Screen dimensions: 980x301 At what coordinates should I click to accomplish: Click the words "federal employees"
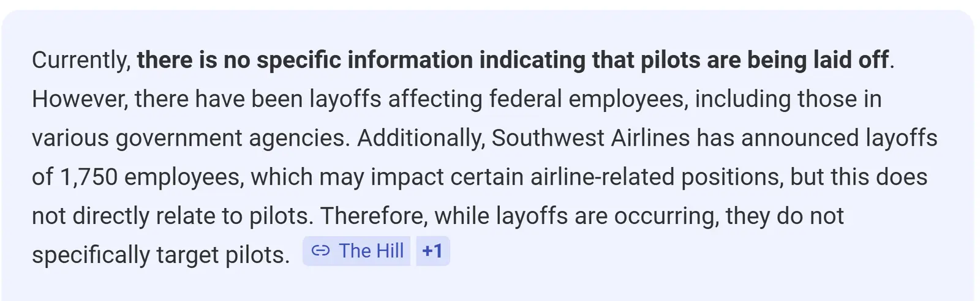coord(586,98)
